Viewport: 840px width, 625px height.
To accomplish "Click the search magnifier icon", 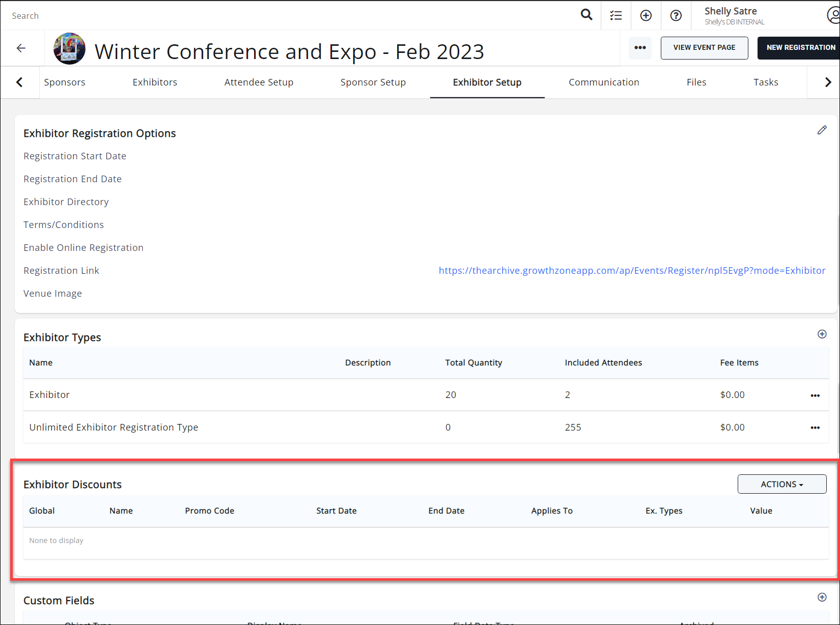I will click(x=586, y=15).
